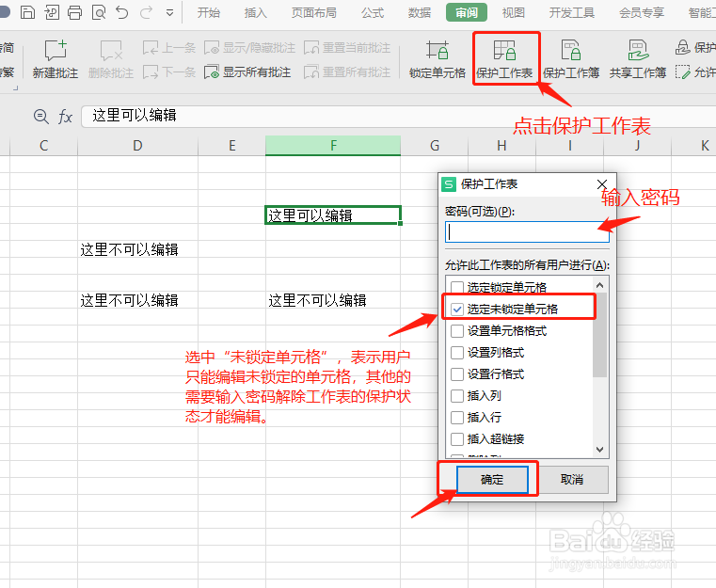
Task: Go to next comment 下一条
Action: pyautogui.click(x=169, y=72)
